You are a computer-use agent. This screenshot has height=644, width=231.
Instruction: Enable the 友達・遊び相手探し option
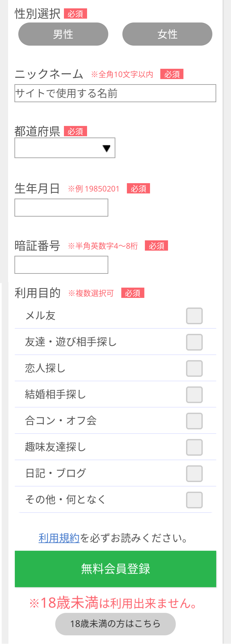(x=194, y=342)
